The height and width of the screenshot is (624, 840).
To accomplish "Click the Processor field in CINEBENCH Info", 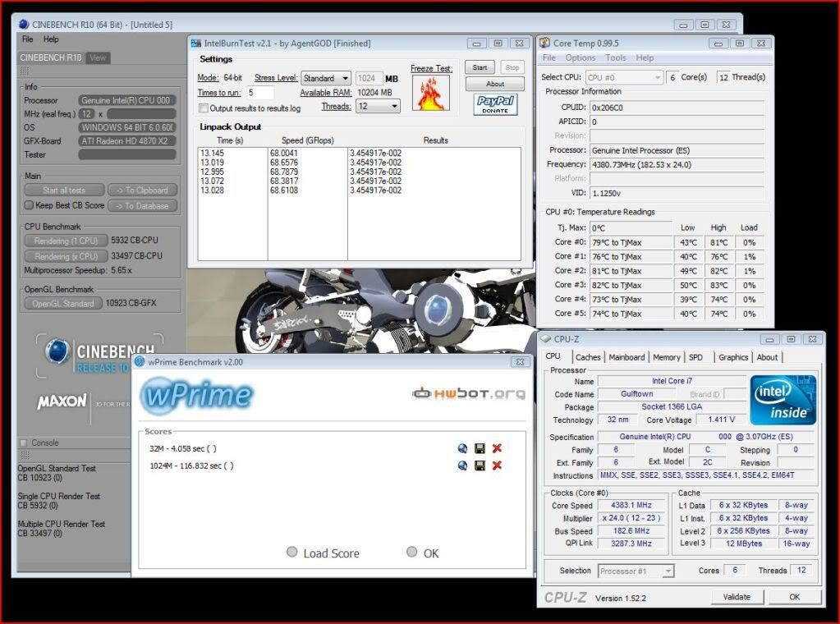I will [x=127, y=100].
